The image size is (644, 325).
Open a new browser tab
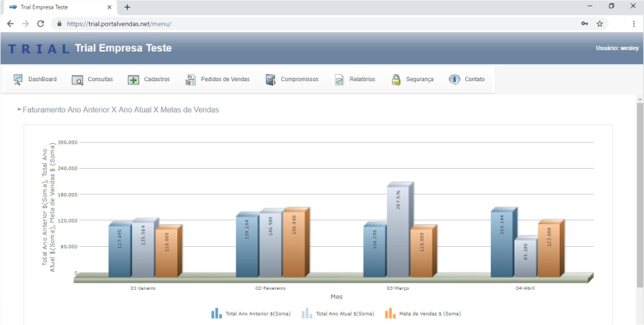[x=127, y=7]
